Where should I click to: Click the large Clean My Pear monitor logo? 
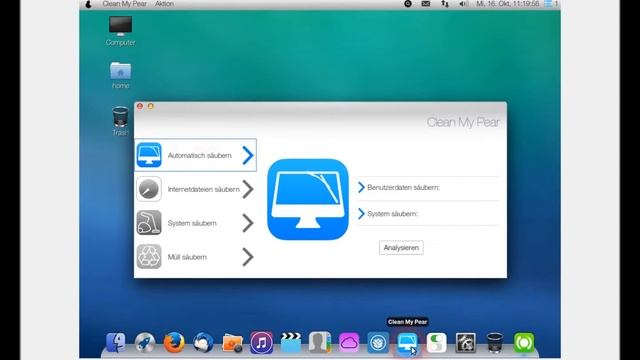point(308,199)
